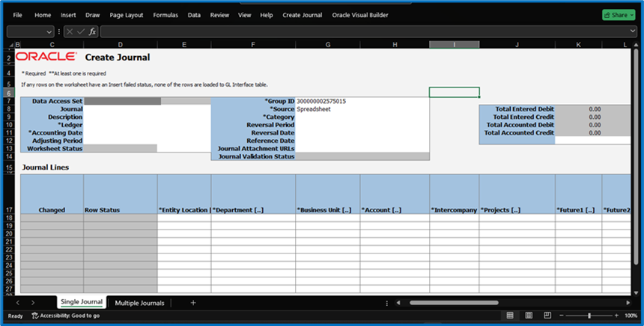Select column F header
This screenshot has width=644, height=326.
coord(253,45)
